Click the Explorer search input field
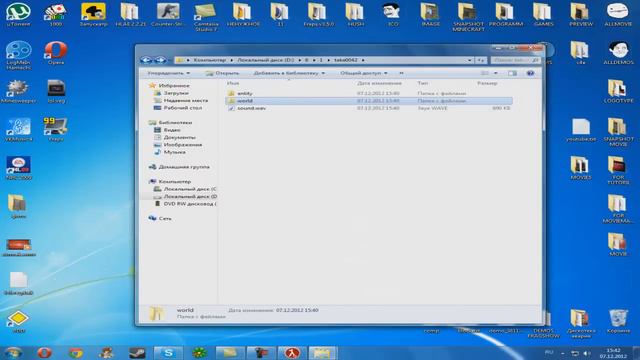The height and width of the screenshot is (360, 640). pyautogui.click(x=515, y=60)
